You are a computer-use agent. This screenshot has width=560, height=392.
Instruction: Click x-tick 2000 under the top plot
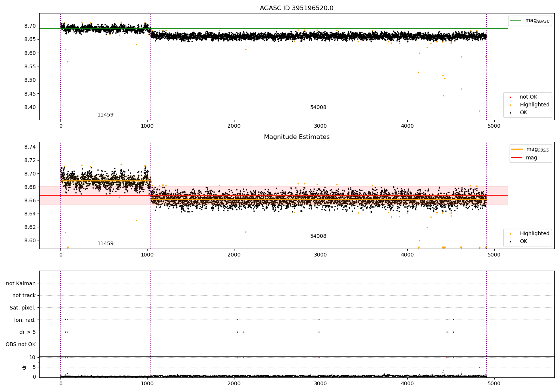click(x=234, y=126)
